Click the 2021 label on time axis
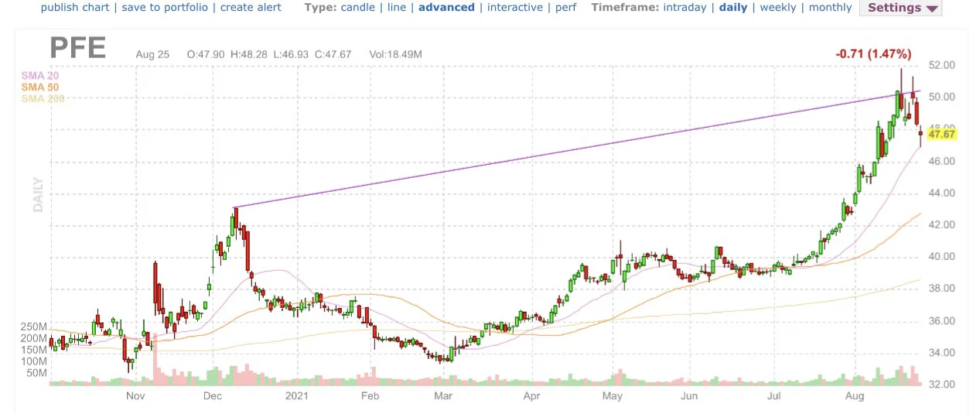980x414 pixels. pos(297,396)
